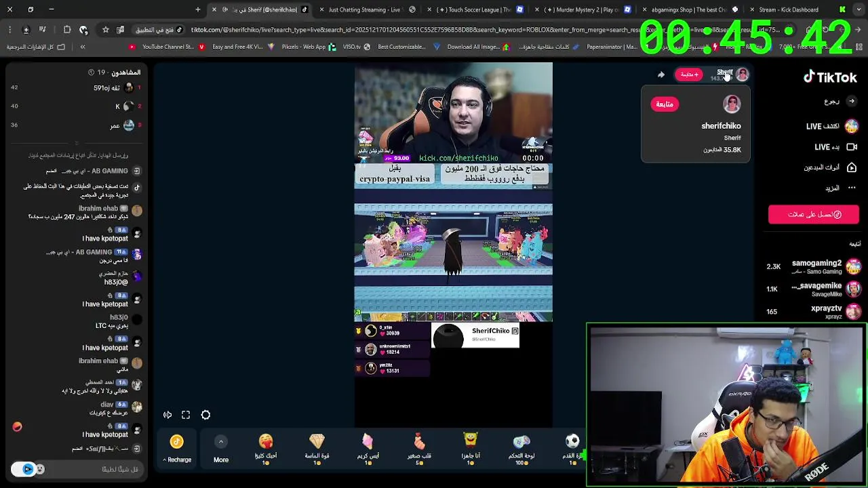
Task: Open the stream settings sun-shaped icon
Action: (205, 415)
